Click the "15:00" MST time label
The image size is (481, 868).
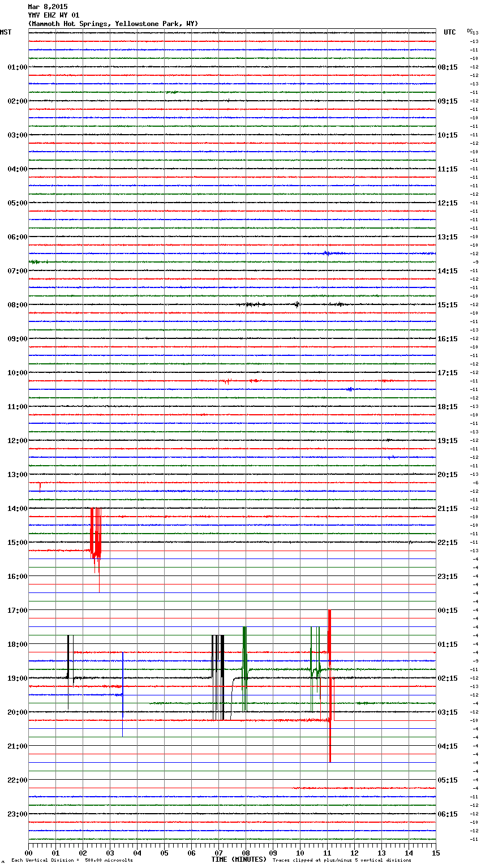tap(18, 542)
